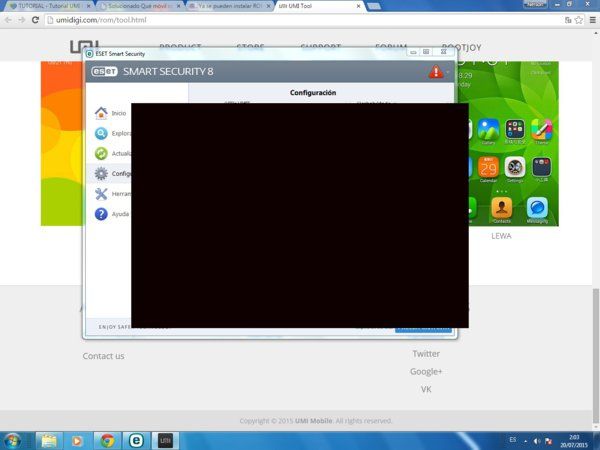The image size is (600, 450).
Task: Open a new Chrome tab
Action: coord(374,6)
